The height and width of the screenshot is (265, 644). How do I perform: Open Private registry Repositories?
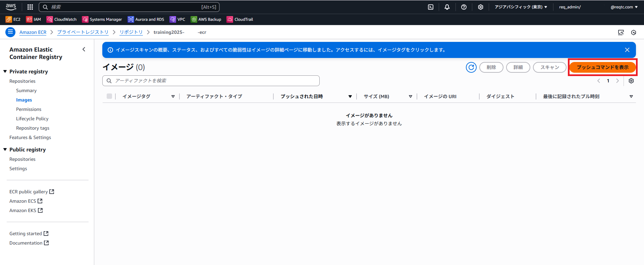[x=22, y=81]
